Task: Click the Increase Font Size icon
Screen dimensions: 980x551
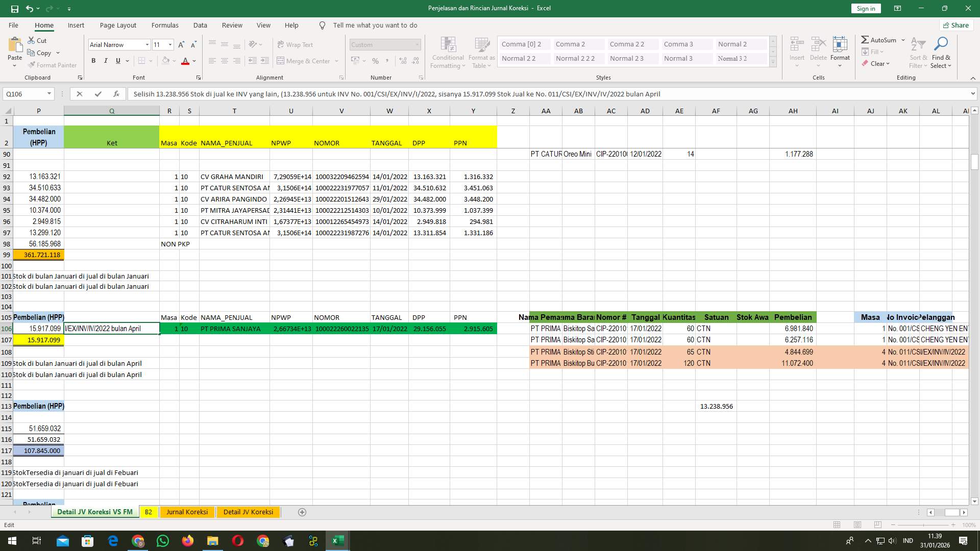Action: click(x=180, y=44)
